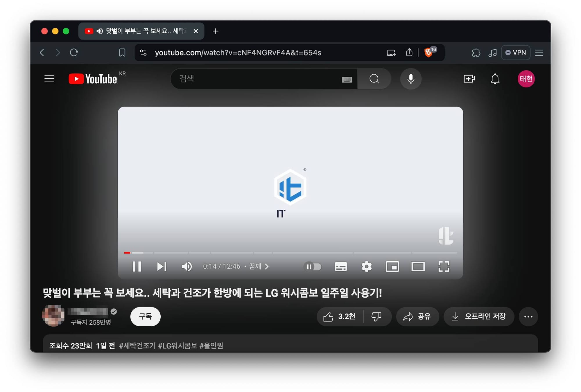
Task: Open the channel avatar
Action: [x=53, y=316]
